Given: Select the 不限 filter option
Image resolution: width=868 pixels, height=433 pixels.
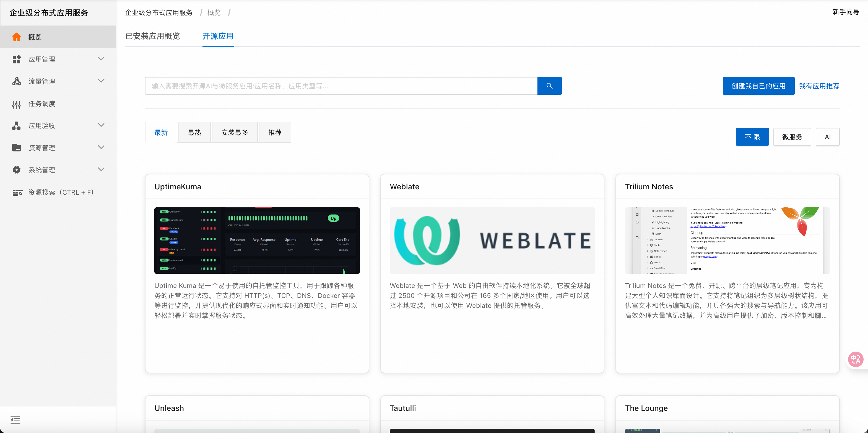Looking at the screenshot, I should click(752, 137).
